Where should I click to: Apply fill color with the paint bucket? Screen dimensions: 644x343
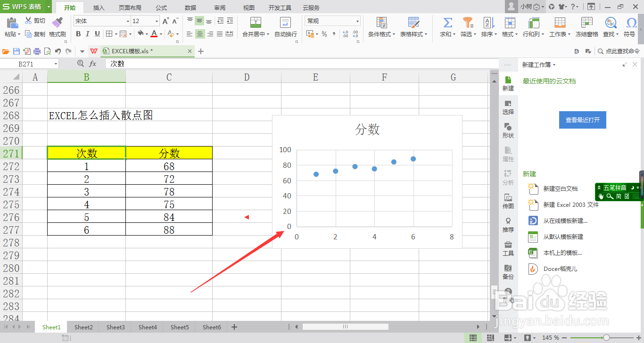pyautogui.click(x=140, y=33)
